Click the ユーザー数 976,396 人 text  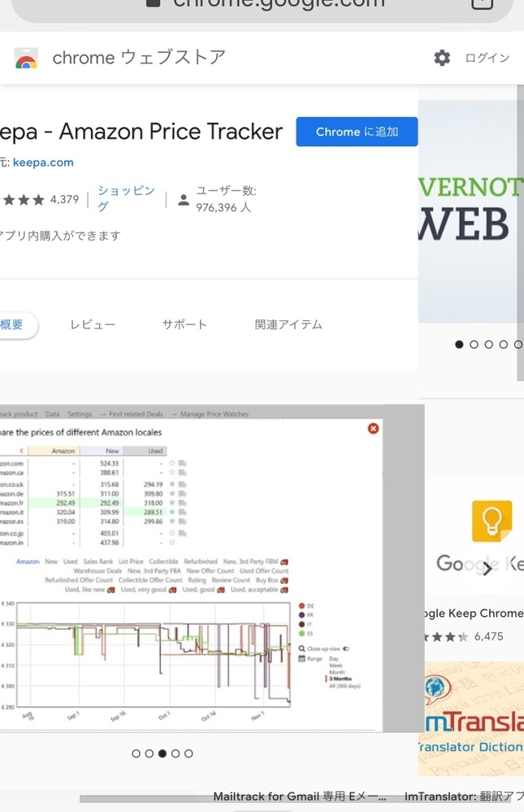tap(226, 199)
